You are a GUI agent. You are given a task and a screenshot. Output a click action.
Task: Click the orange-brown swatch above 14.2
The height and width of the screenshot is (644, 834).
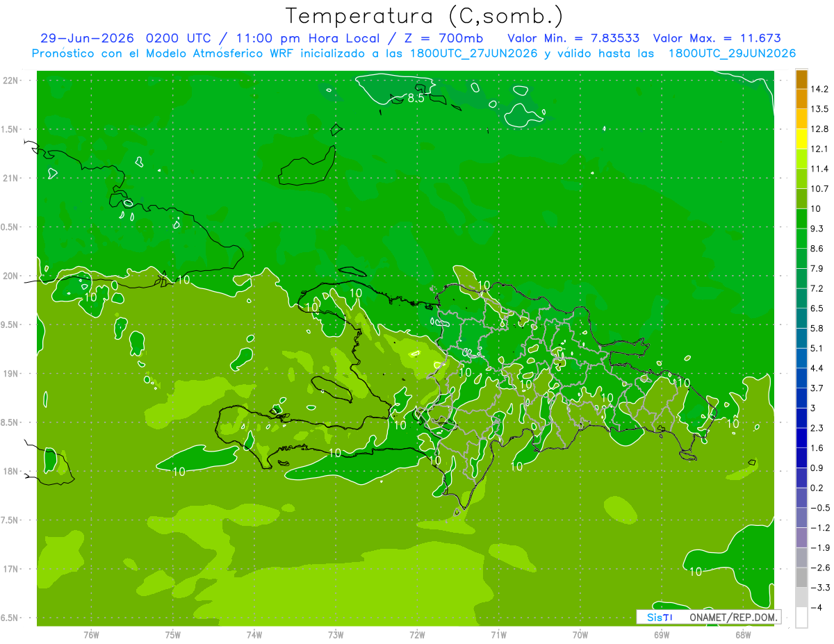point(801,79)
